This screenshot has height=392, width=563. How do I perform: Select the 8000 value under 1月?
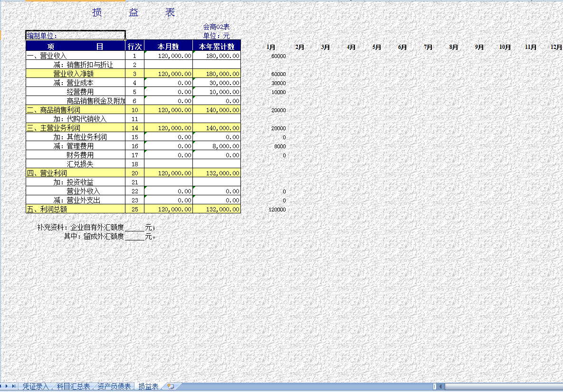(x=280, y=146)
